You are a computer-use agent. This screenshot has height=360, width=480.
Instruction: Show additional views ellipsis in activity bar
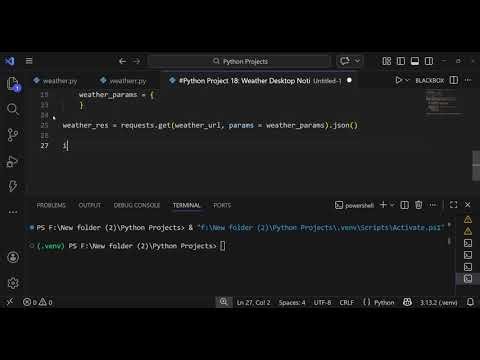(13, 212)
